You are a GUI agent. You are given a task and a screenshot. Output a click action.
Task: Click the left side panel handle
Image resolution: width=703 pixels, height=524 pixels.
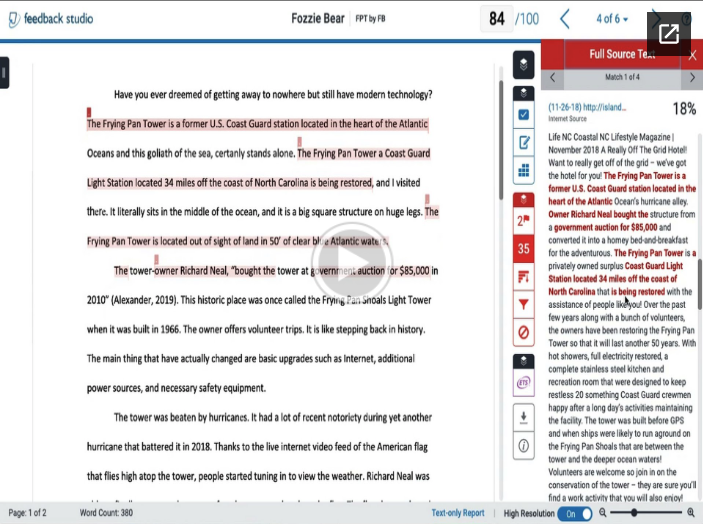point(4,72)
